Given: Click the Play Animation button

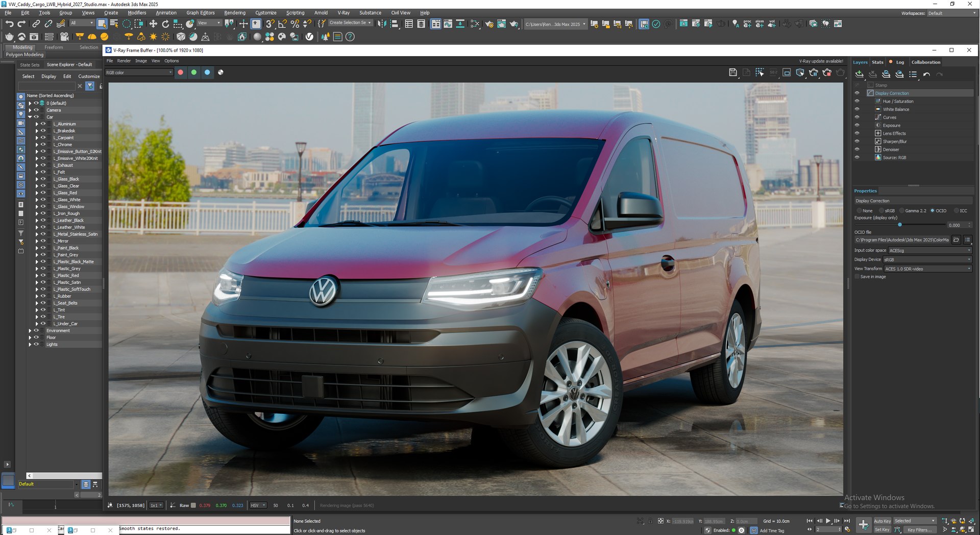Looking at the screenshot, I should (828, 521).
